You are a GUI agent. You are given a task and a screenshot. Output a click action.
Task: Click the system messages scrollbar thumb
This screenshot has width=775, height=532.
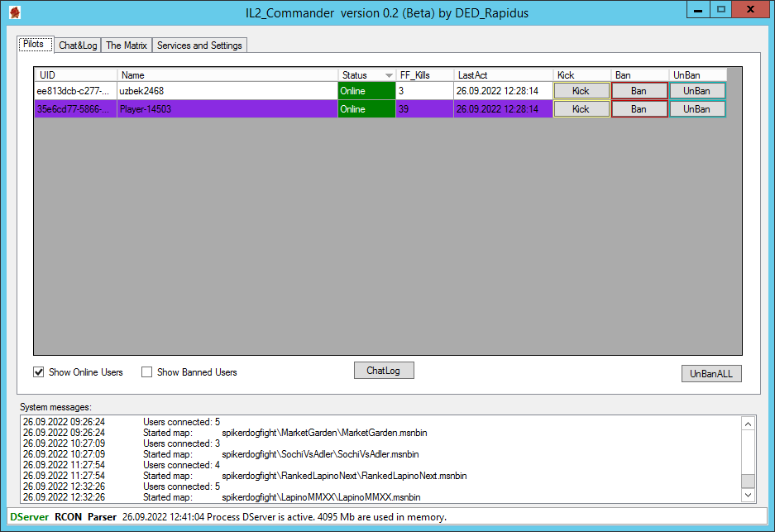pos(749,481)
